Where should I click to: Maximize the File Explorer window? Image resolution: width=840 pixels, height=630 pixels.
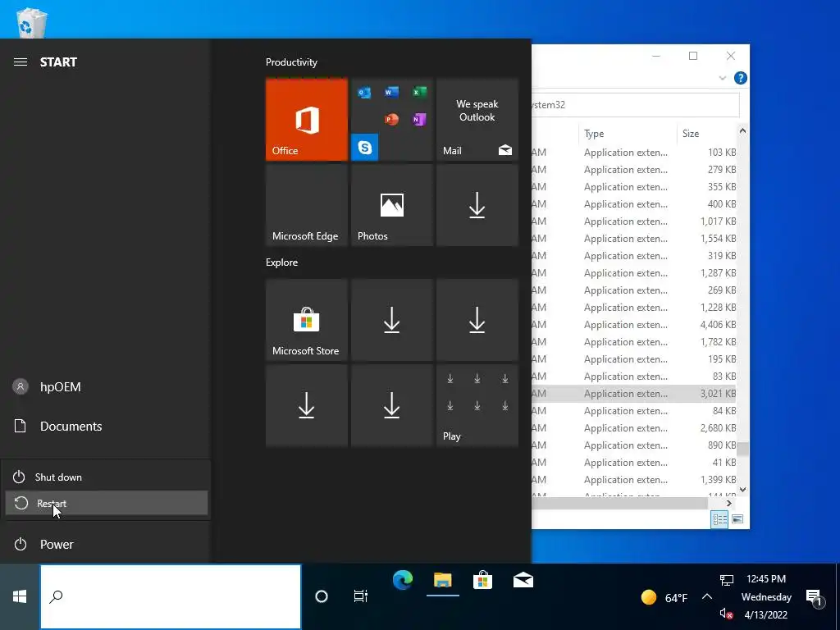[x=693, y=56]
